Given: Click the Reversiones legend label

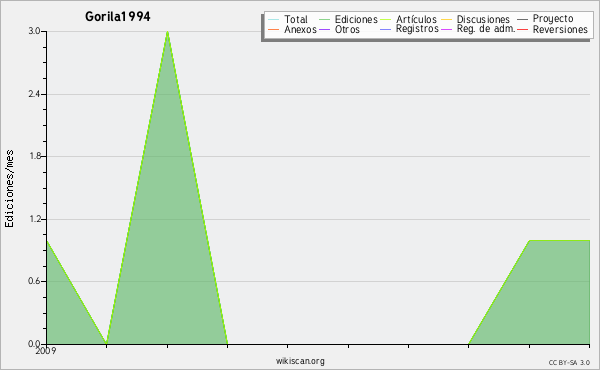Looking at the screenshot, I should (560, 29).
